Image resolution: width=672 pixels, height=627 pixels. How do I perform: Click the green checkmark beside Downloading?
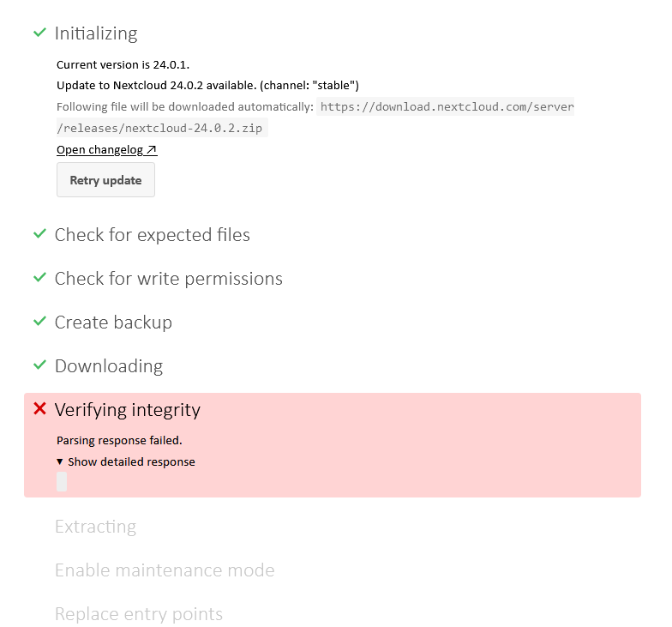click(39, 365)
